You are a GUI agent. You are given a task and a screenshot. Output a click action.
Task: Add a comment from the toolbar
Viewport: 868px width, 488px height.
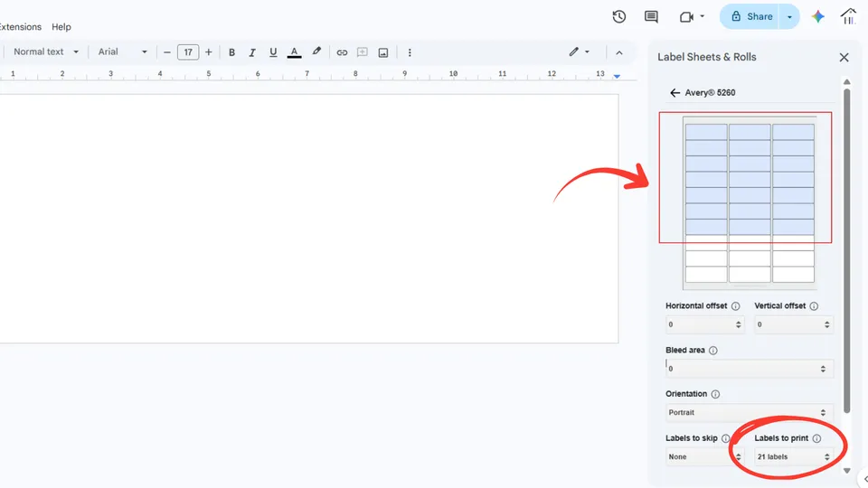(x=362, y=52)
